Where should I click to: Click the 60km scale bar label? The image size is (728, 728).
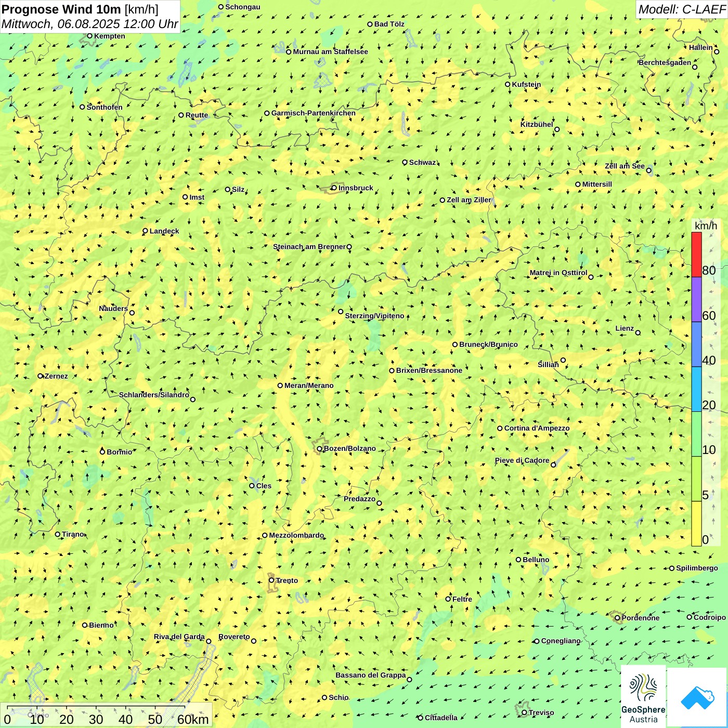pos(193,719)
